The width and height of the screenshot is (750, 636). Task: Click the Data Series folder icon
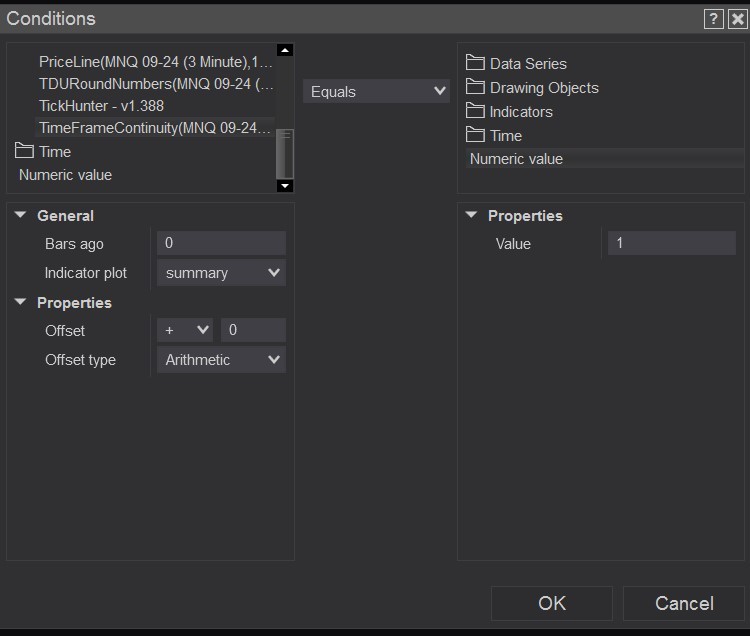point(475,63)
